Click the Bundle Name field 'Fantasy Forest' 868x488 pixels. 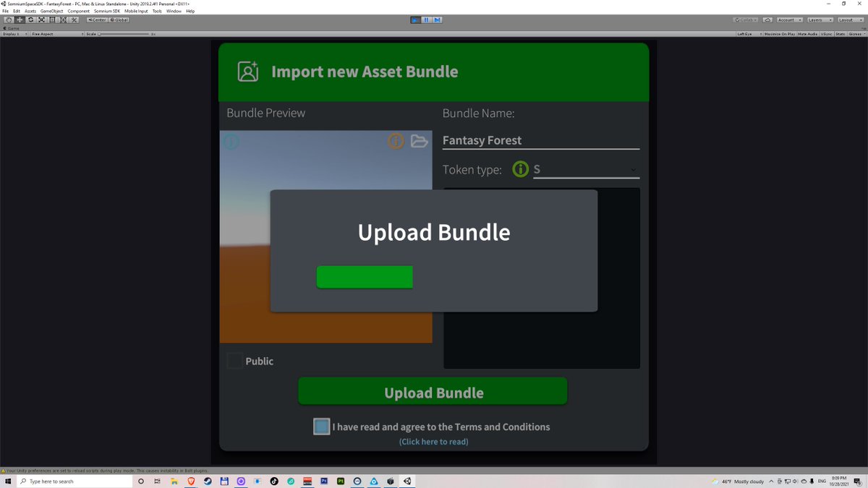pos(541,140)
